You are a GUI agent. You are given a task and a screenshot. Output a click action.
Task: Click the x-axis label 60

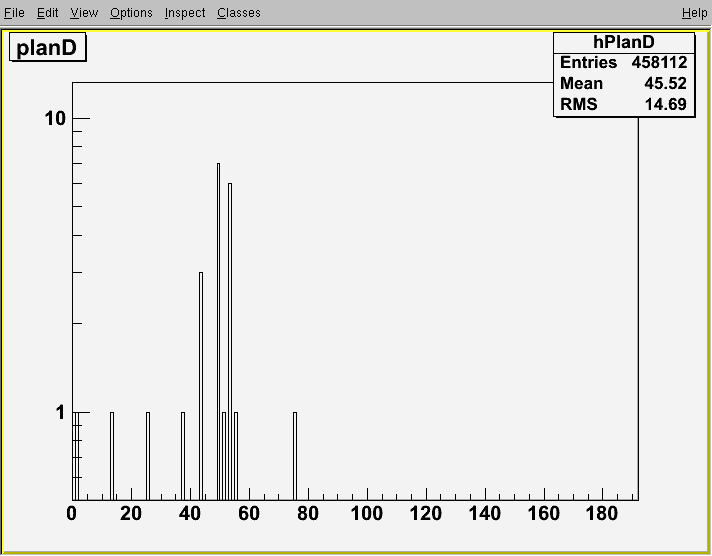(x=249, y=514)
